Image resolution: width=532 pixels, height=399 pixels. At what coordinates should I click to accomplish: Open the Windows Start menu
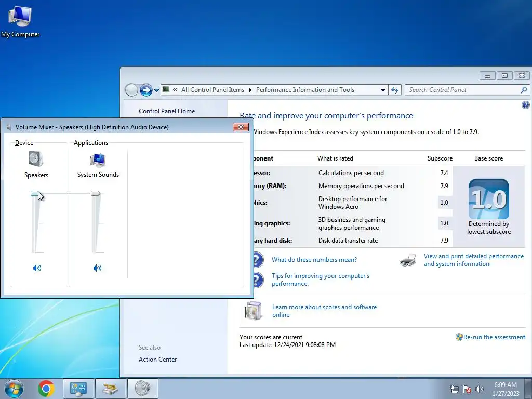click(x=14, y=389)
